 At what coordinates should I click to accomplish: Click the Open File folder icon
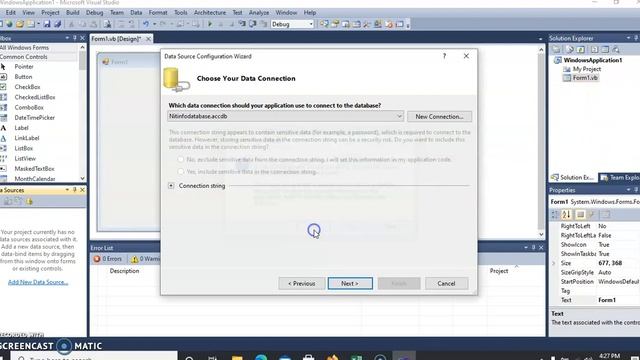click(20, 24)
